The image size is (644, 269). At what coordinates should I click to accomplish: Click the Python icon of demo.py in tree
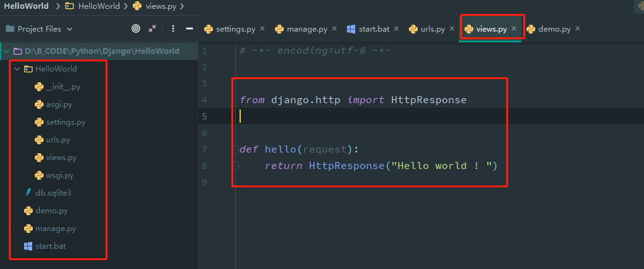tap(28, 211)
